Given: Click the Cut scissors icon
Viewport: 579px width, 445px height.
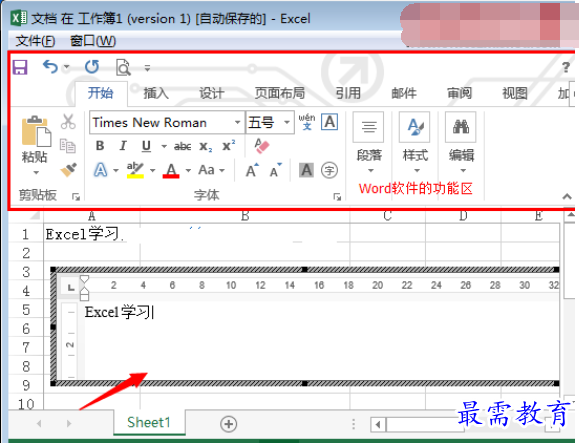Looking at the screenshot, I should point(68,121).
